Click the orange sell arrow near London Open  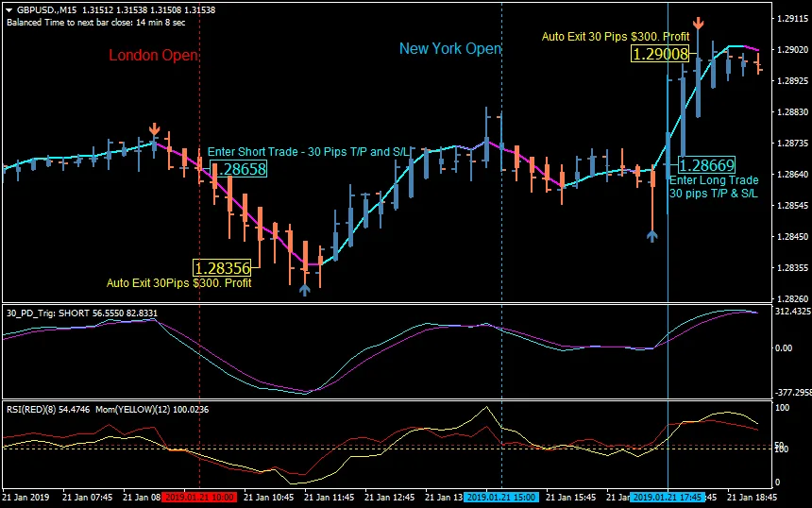[x=154, y=129]
